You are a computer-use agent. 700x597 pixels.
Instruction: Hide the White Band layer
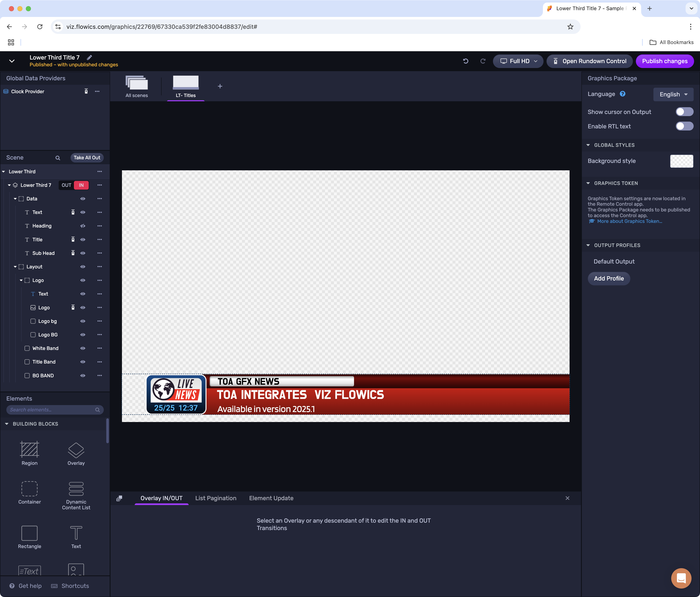coord(83,348)
